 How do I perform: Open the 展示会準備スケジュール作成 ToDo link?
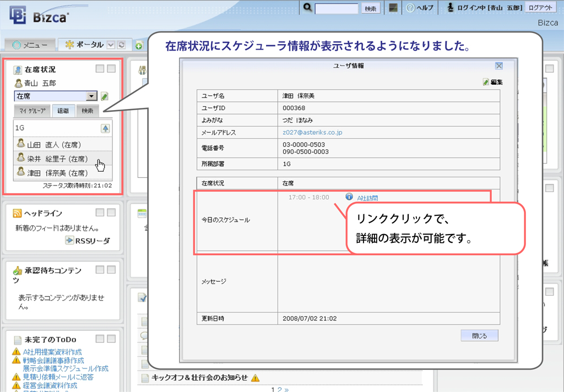pos(66,369)
